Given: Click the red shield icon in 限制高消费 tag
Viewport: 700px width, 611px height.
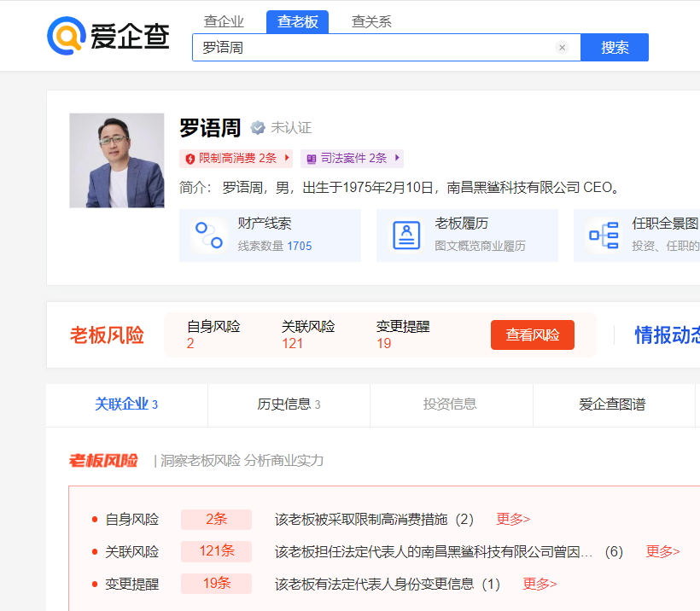Looking at the screenshot, I should pos(190,159).
